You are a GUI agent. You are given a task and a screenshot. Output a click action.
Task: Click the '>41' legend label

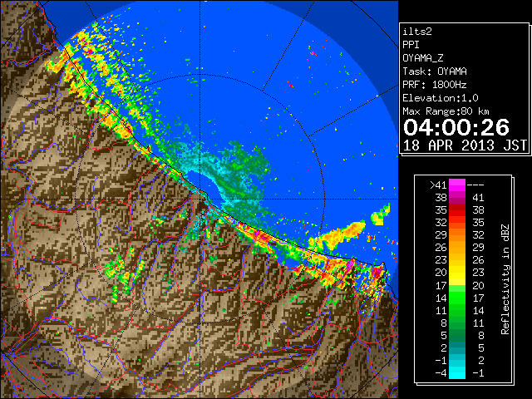point(438,185)
